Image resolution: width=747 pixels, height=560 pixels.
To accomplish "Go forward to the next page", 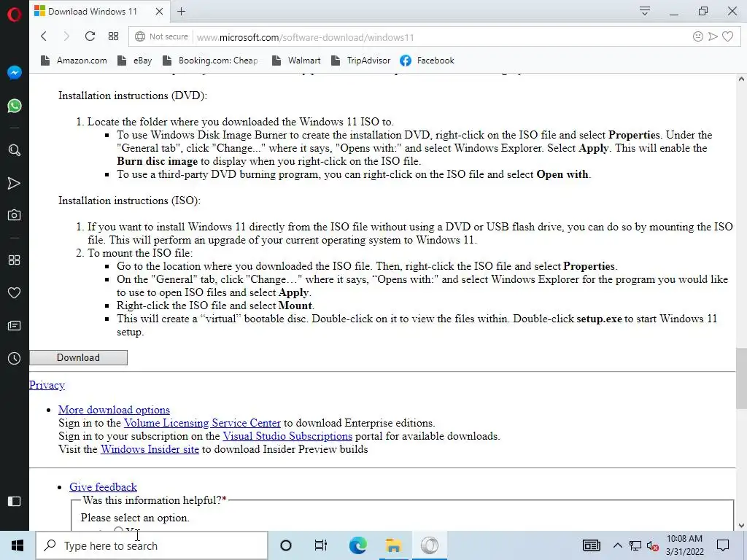I will click(x=66, y=36).
